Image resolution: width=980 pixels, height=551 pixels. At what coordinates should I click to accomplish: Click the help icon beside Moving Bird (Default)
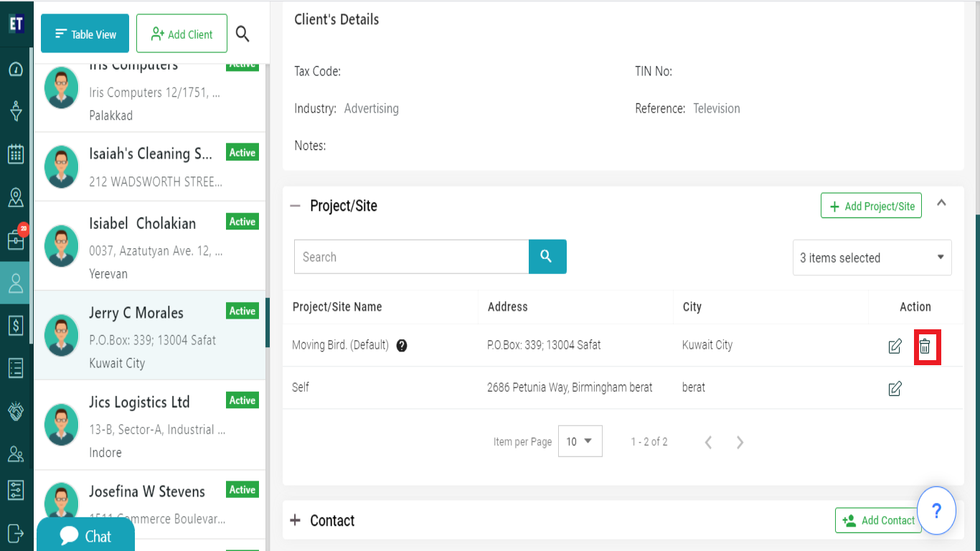click(x=402, y=345)
